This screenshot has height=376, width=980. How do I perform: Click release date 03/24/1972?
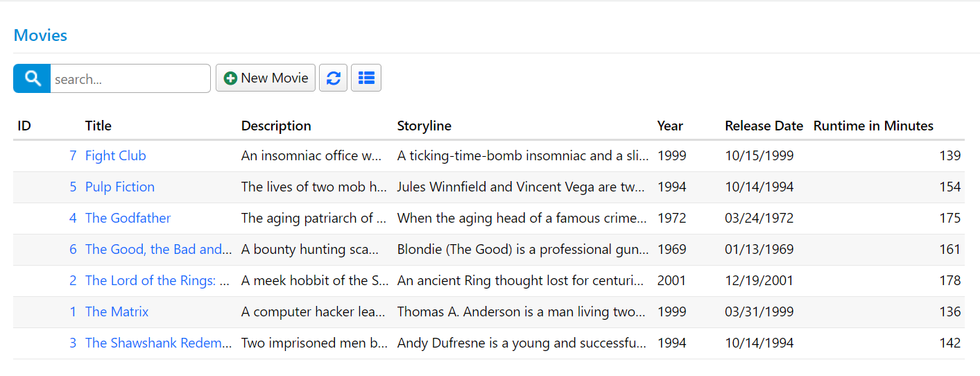(759, 218)
